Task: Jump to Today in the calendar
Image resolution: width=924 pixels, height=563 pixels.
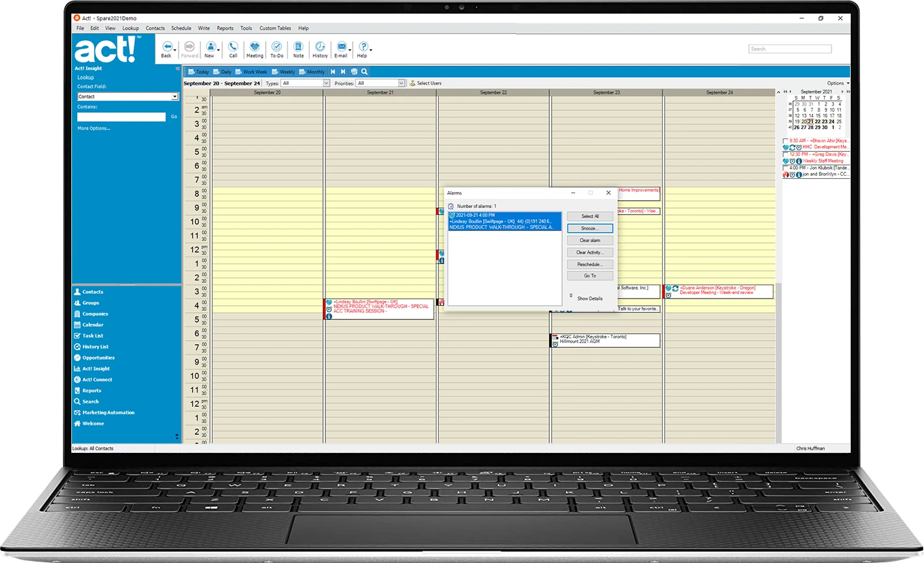Action: [x=199, y=72]
